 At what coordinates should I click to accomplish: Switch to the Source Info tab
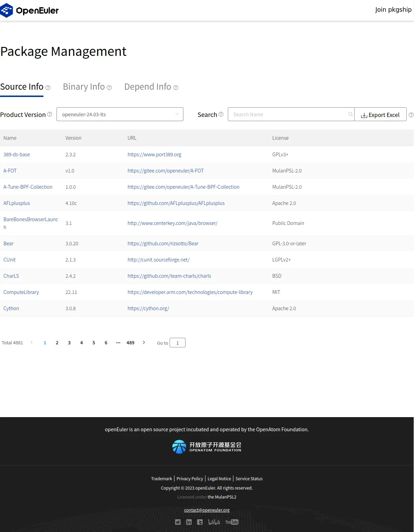[22, 87]
